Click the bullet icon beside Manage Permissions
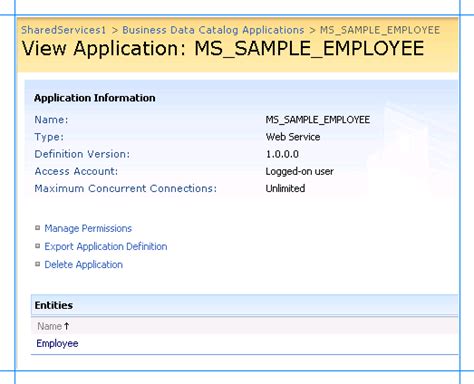This screenshot has height=384, width=474. click(38, 228)
